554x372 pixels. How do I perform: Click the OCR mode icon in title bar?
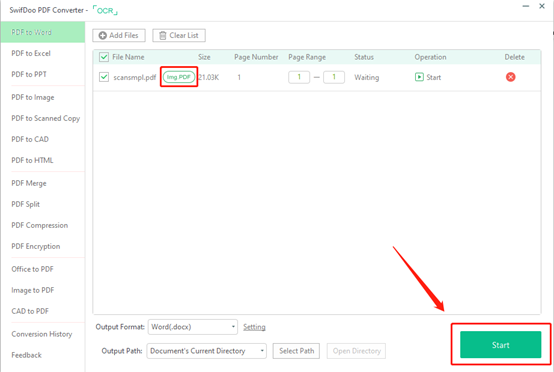[x=105, y=10]
